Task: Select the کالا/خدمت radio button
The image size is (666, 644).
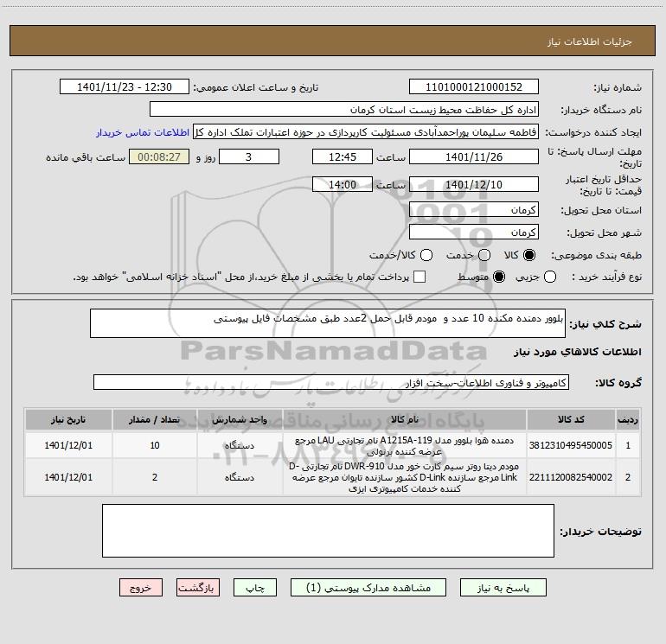Action: (x=426, y=255)
